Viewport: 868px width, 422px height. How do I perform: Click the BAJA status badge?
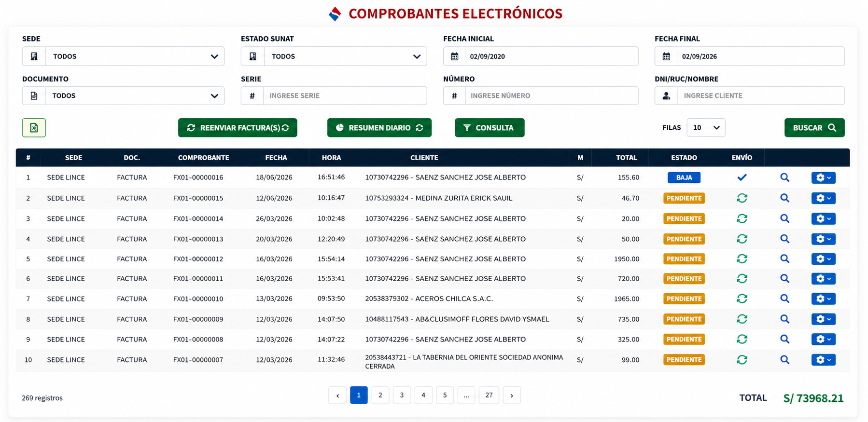[x=684, y=177]
